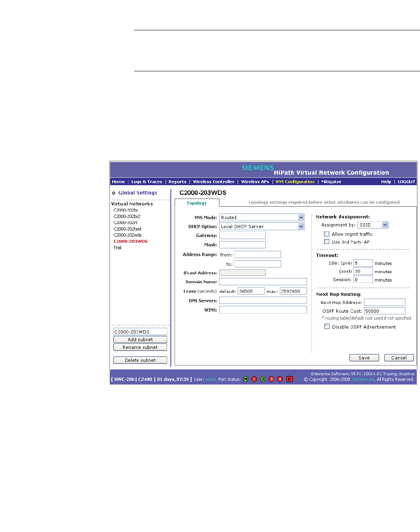Click port 4 status indicator
This screenshot has width=420, height=532.
tap(279, 379)
